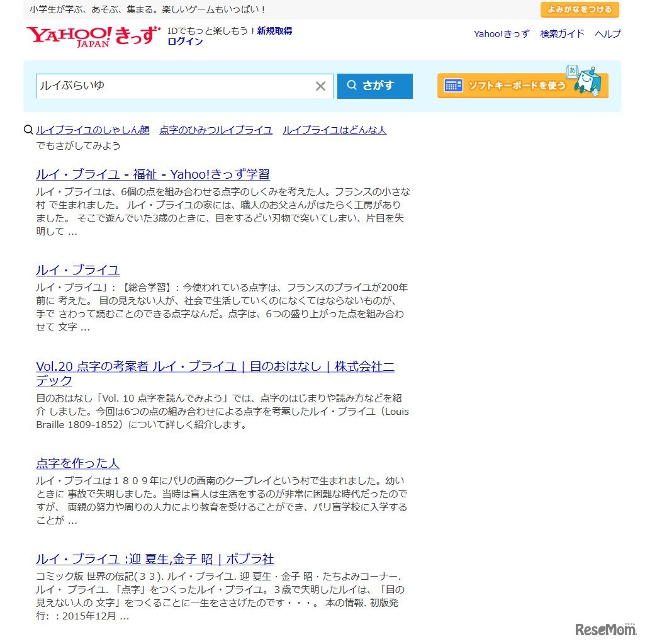
Task: Open the 点字を作った人 result
Action: [x=77, y=463]
